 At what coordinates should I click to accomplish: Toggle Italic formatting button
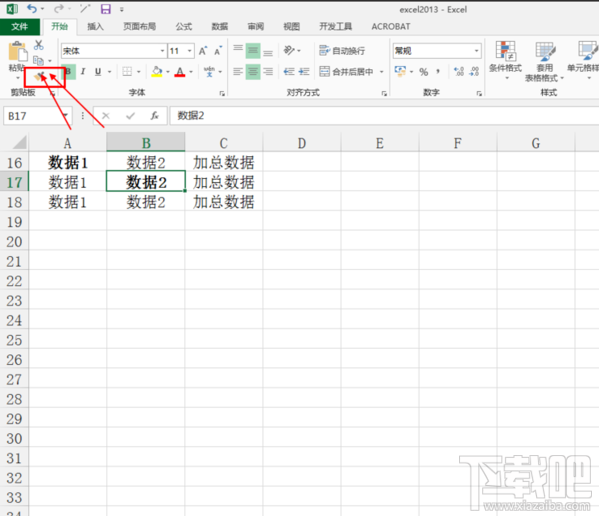(x=83, y=71)
